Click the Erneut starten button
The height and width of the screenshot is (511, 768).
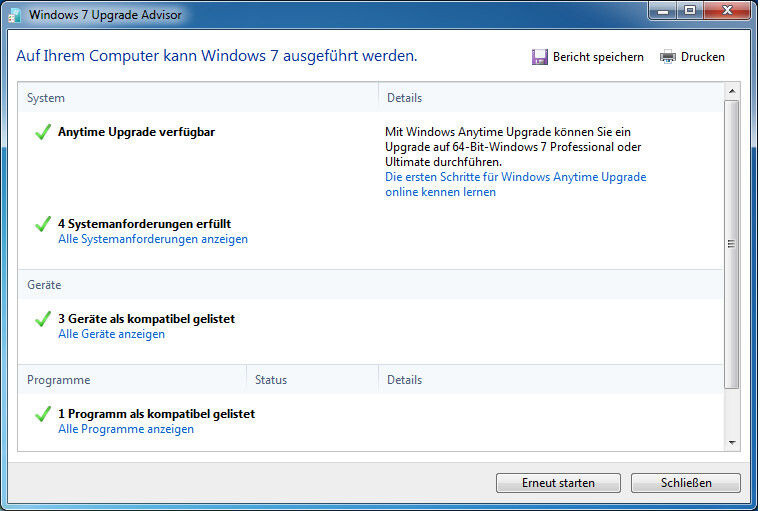pyautogui.click(x=558, y=483)
